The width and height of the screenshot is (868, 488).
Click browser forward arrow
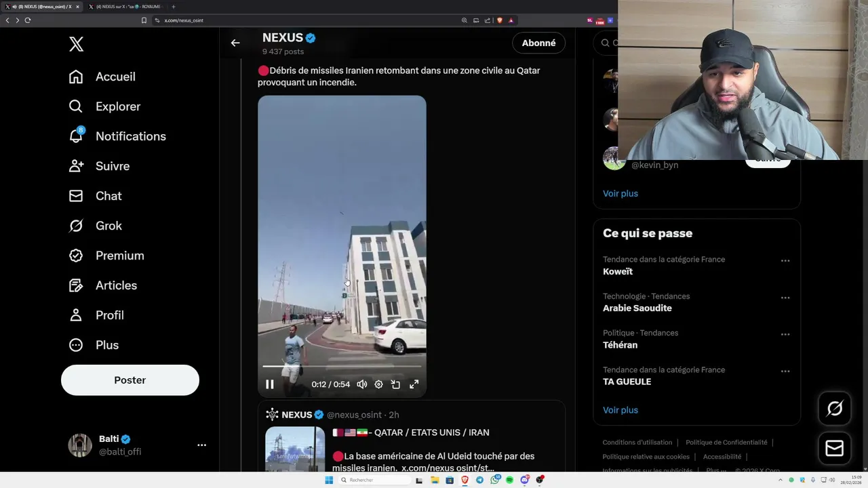18,20
